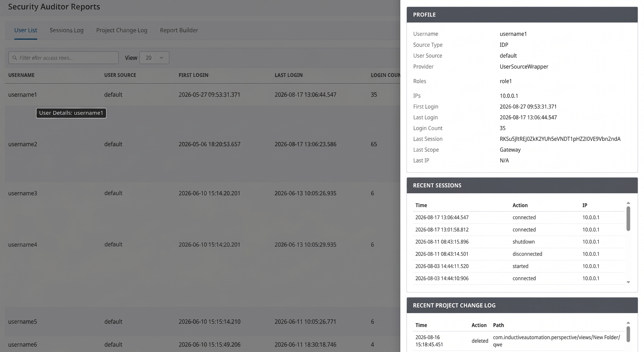This screenshot has width=644, height=352.
Task: Select the username1 row
Action: tap(203, 95)
